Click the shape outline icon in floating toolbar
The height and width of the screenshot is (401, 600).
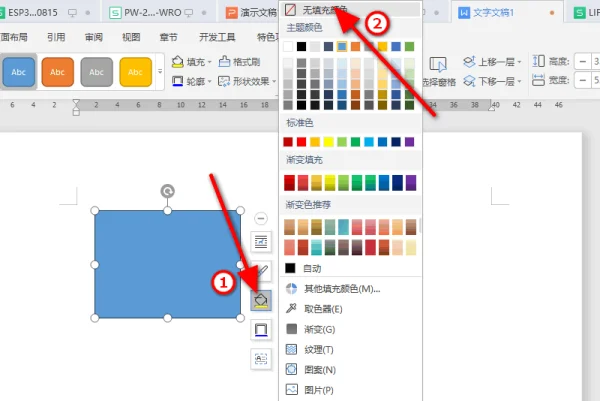point(261,329)
